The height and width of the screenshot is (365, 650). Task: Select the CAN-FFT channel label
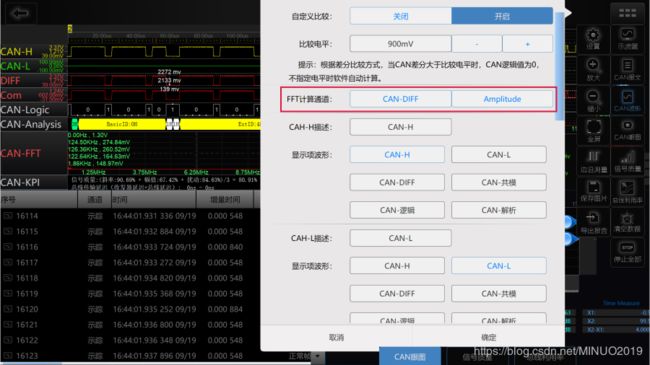coord(21,153)
